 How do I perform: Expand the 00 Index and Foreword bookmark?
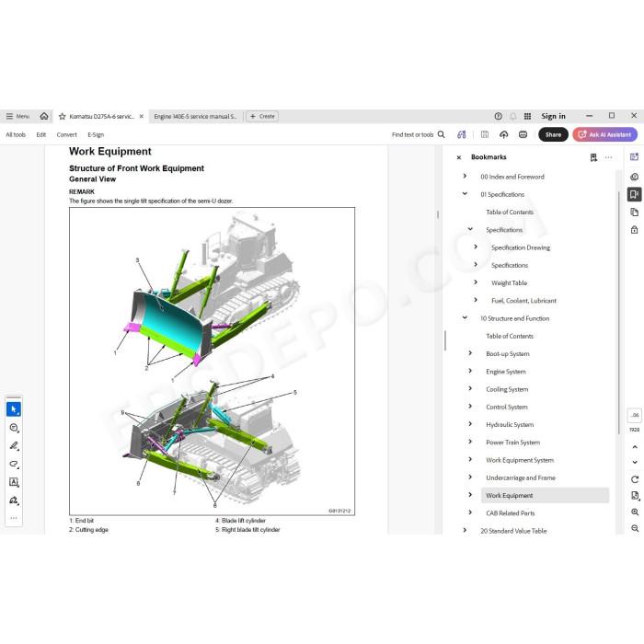465,177
